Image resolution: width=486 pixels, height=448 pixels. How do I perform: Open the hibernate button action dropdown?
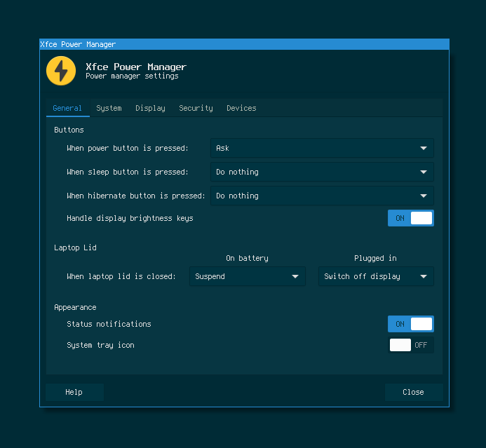(x=322, y=196)
